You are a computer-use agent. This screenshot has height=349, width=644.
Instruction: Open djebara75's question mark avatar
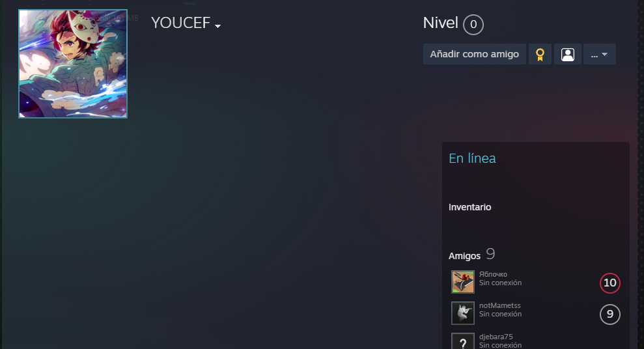point(463,341)
